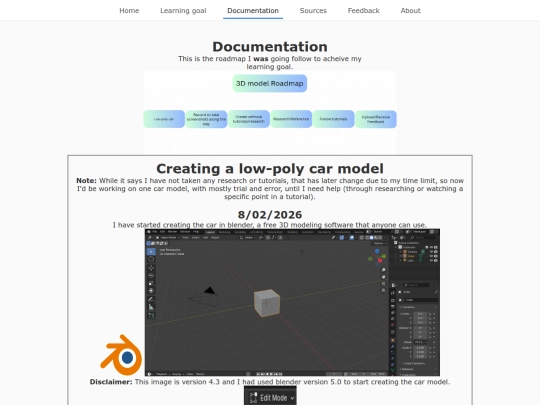Click the orange Blender logo
Image resolution: width=540 pixels, height=405 pixels.
click(x=121, y=355)
